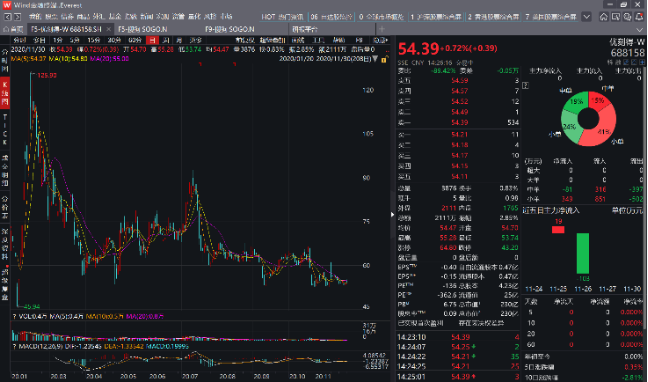Viewport: 648px width, 382px height.
Task: Click the chat bubbles icon in top toolbar
Action: point(627,17)
